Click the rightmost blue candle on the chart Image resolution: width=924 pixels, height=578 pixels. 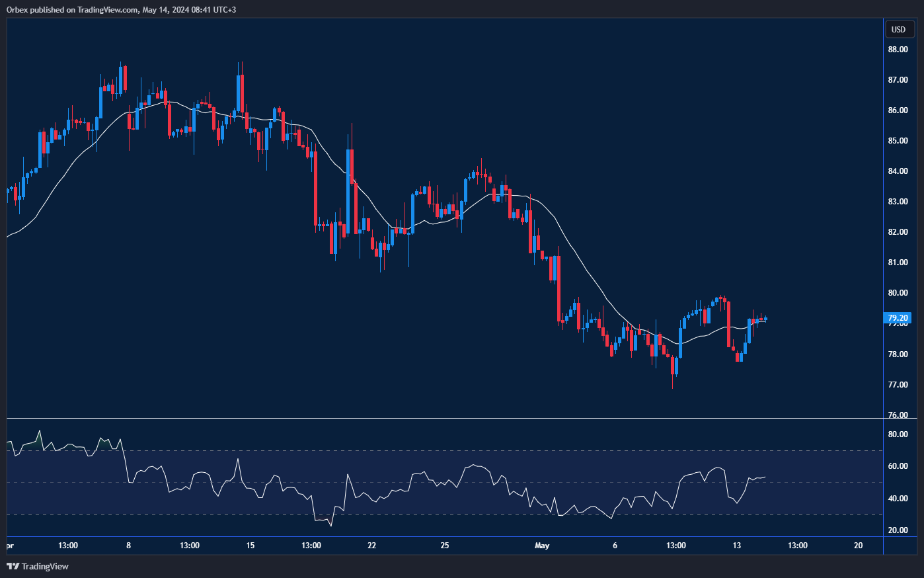(766, 319)
